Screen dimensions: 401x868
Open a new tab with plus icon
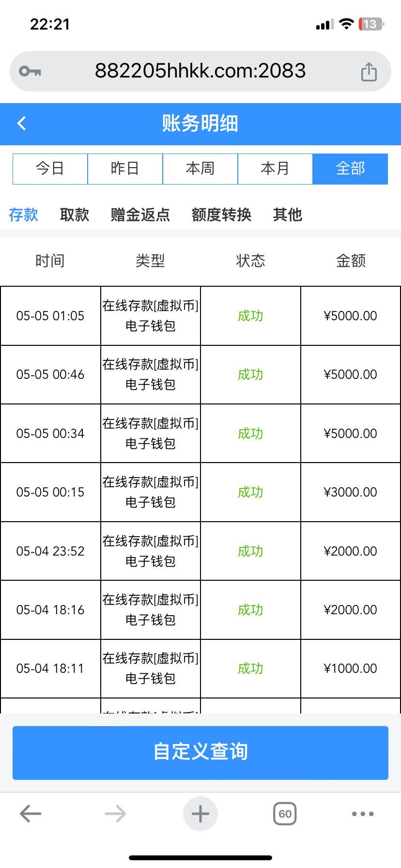200,814
